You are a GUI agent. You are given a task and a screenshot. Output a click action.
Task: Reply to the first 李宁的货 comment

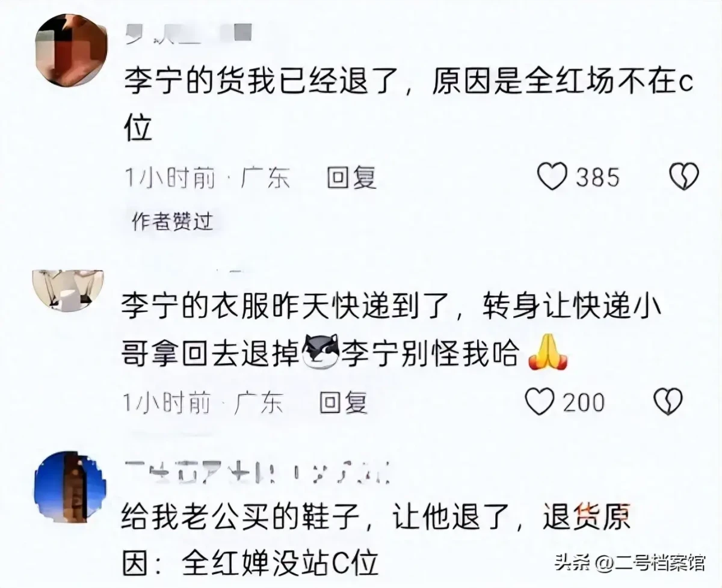[351, 178]
